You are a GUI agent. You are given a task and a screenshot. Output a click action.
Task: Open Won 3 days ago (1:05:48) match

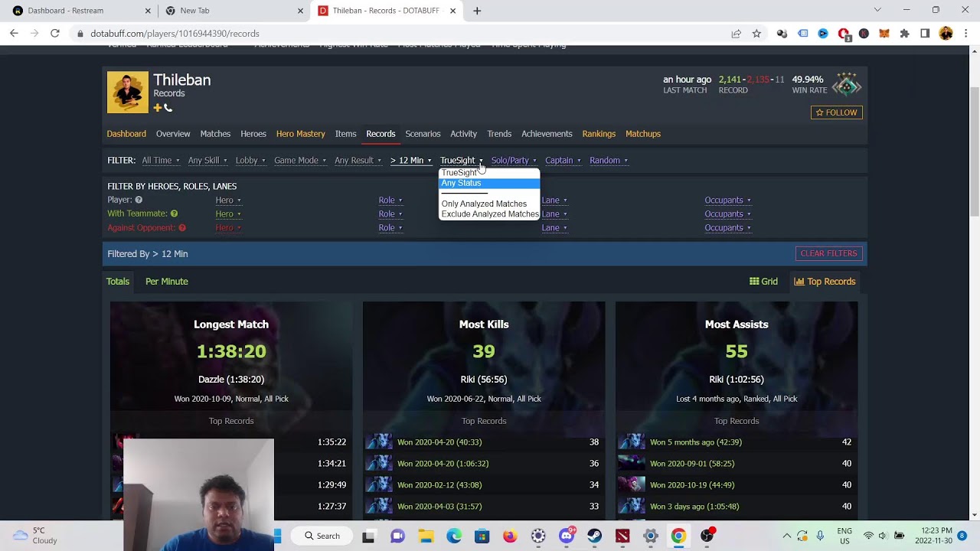pos(694,507)
